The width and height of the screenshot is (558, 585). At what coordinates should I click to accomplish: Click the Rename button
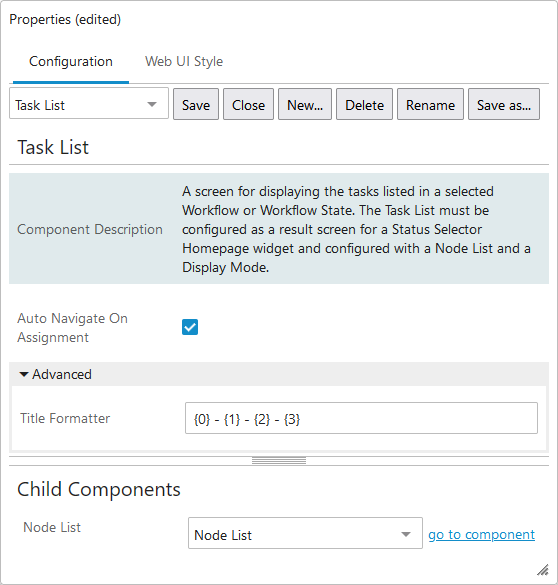(x=430, y=104)
